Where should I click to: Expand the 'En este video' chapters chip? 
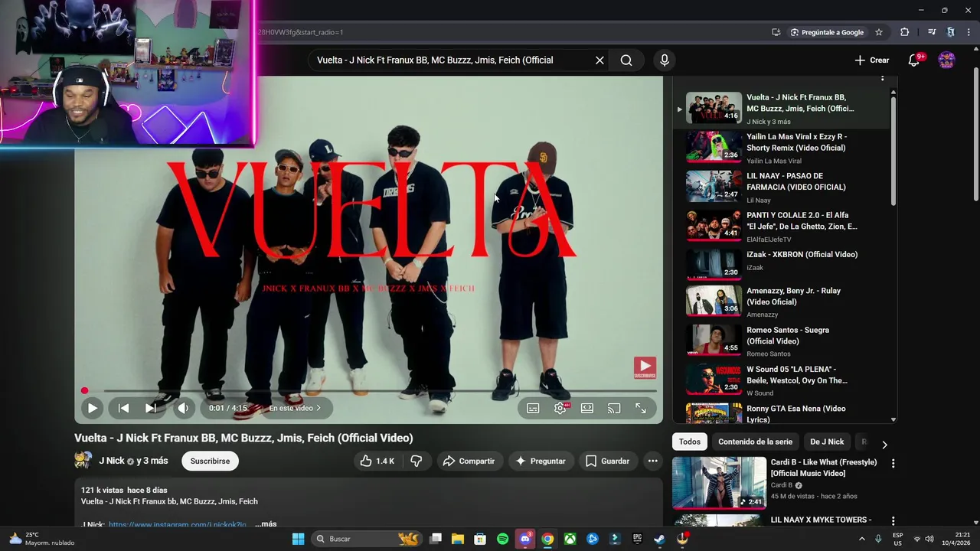click(x=295, y=408)
